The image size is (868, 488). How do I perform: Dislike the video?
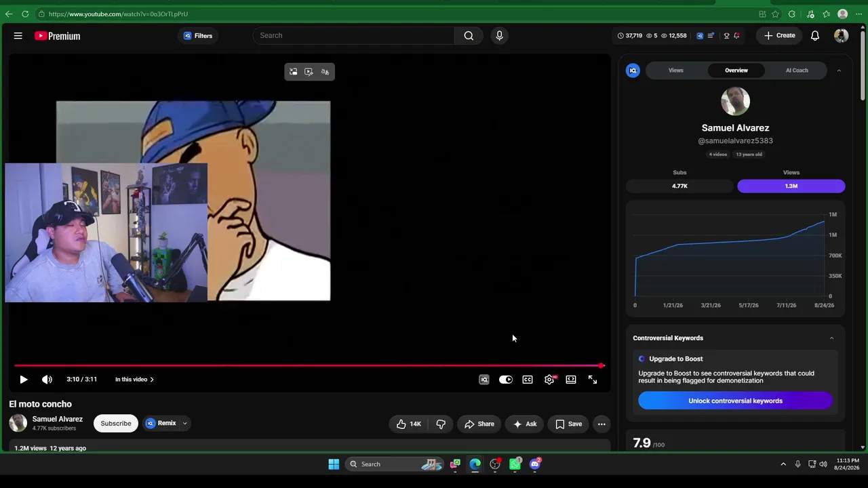tap(441, 424)
